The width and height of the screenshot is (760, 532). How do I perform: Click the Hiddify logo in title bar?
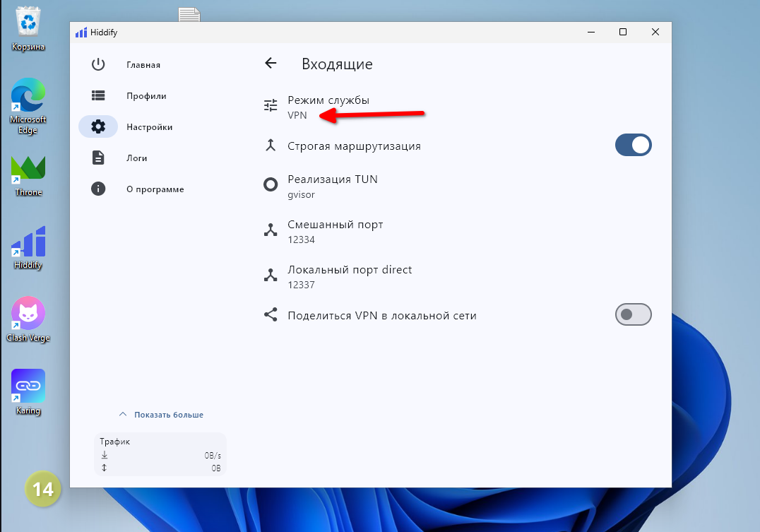(81, 32)
